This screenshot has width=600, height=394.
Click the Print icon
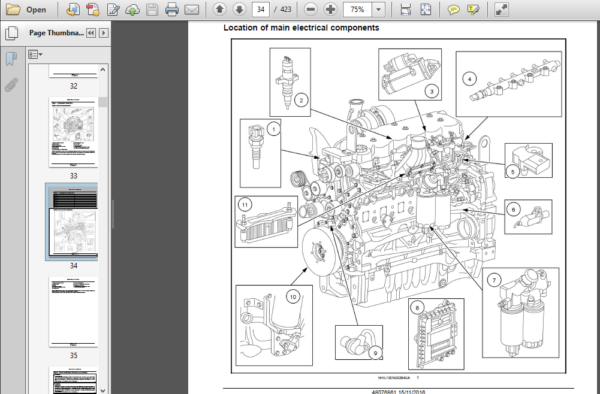coord(171,10)
